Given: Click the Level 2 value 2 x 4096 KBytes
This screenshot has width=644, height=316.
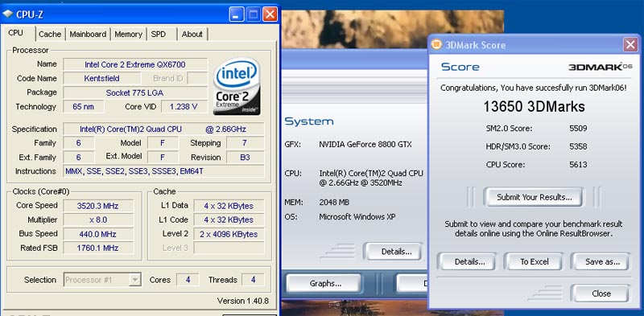Looking at the screenshot, I should coord(229,234).
